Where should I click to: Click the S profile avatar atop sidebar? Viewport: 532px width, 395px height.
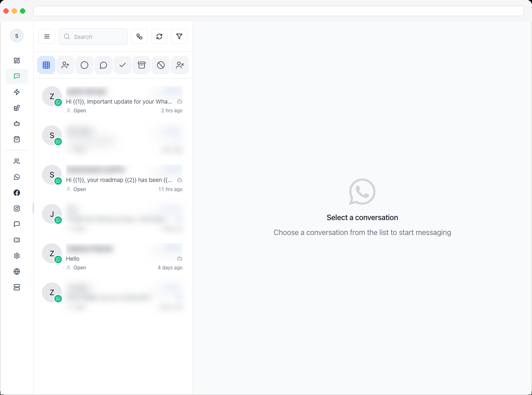coord(17,36)
